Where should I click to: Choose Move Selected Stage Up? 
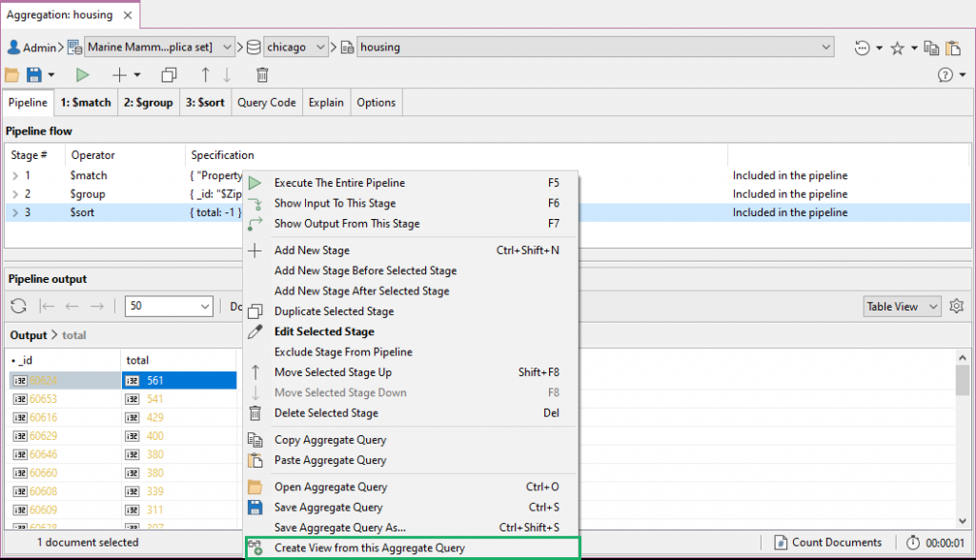click(412, 372)
